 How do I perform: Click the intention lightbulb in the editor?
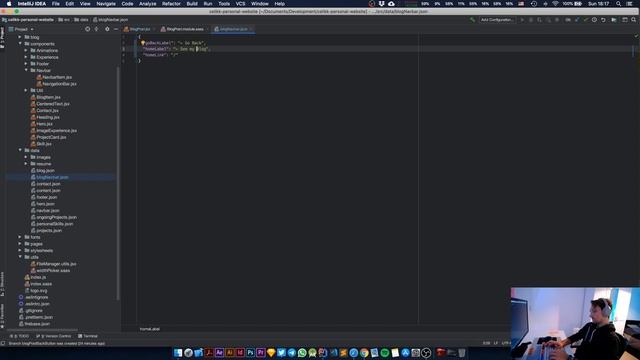[x=143, y=42]
